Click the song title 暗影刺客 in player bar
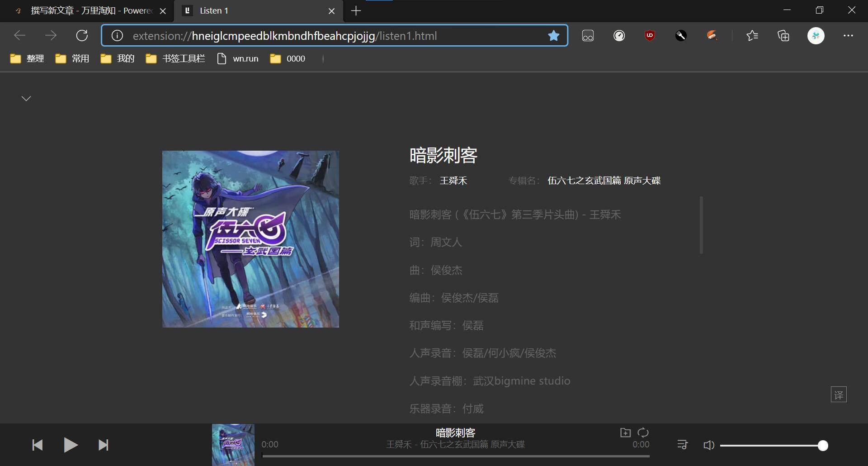This screenshot has width=868, height=466. coord(456,433)
